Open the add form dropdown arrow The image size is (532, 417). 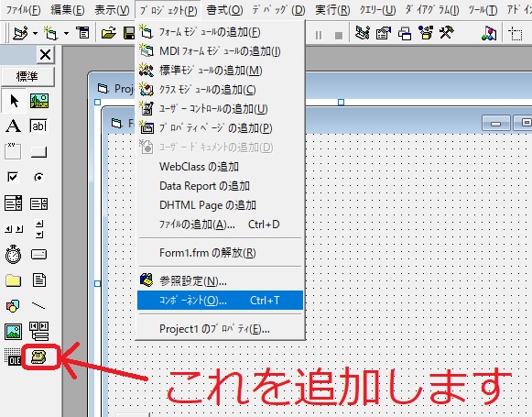tap(67, 33)
